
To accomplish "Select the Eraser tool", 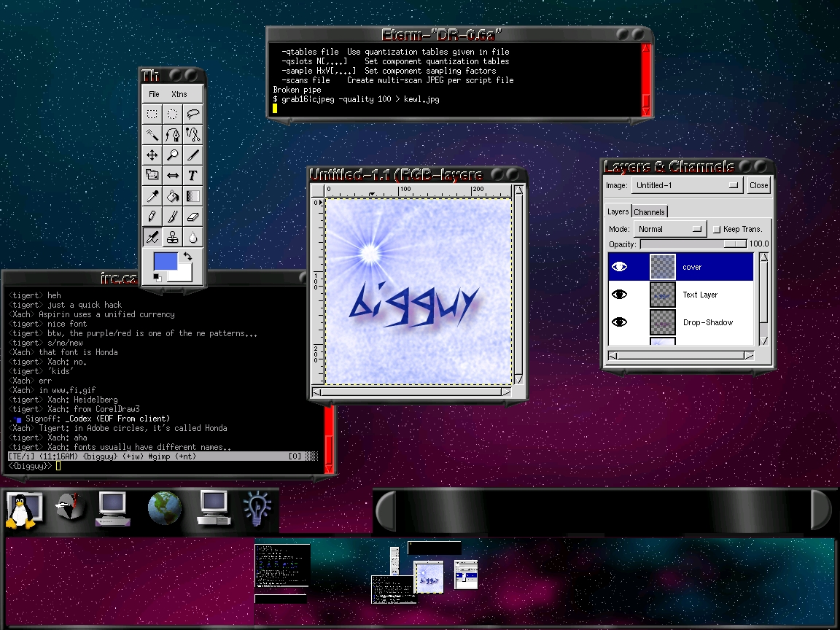I will point(192,217).
